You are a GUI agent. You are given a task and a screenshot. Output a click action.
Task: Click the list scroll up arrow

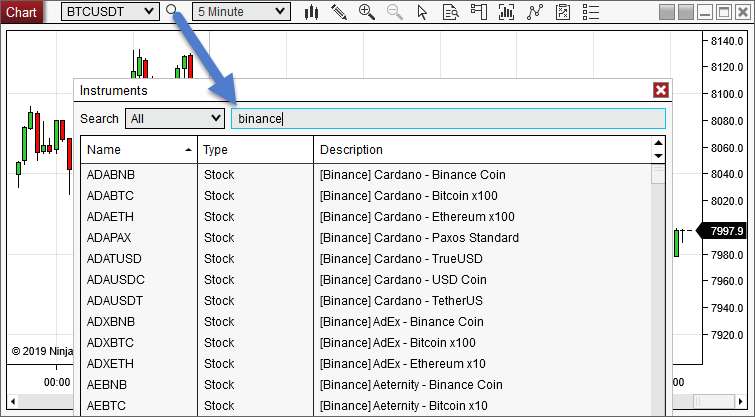[x=658, y=143]
